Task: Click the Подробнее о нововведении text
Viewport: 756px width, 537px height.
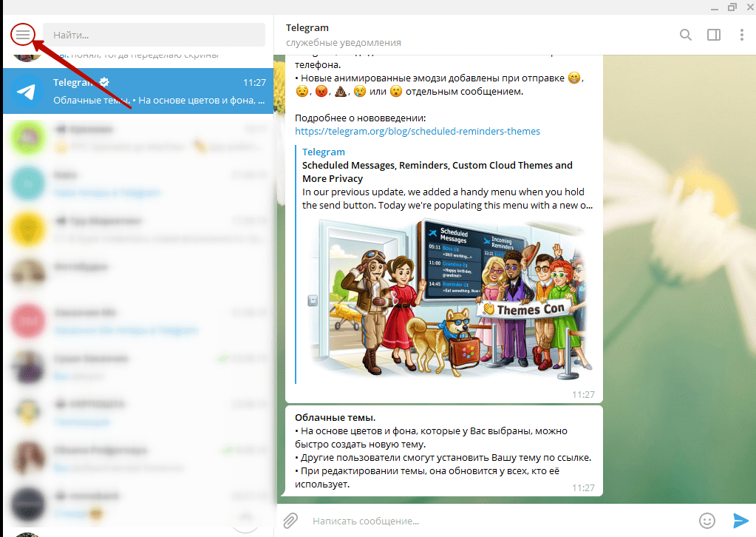Action: 360,118
